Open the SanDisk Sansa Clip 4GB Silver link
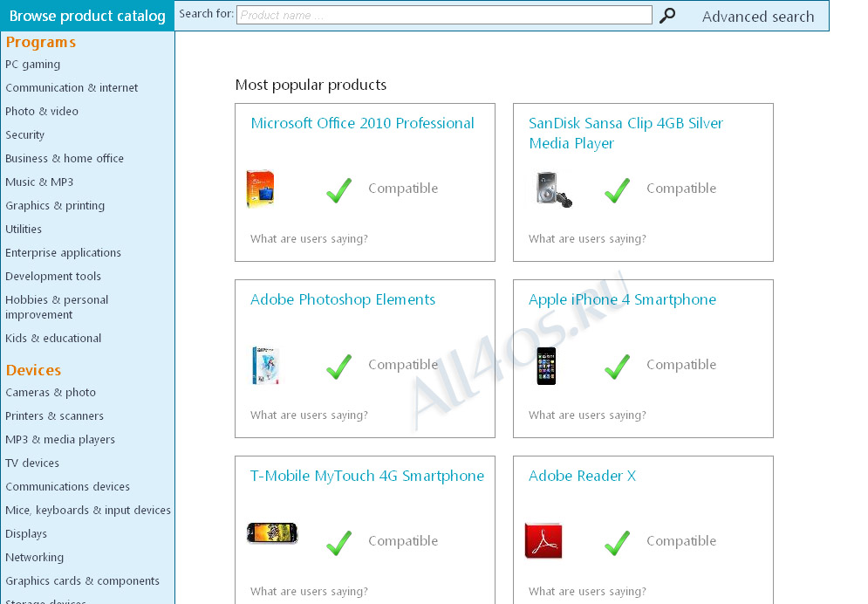The width and height of the screenshot is (868, 604). (626, 133)
